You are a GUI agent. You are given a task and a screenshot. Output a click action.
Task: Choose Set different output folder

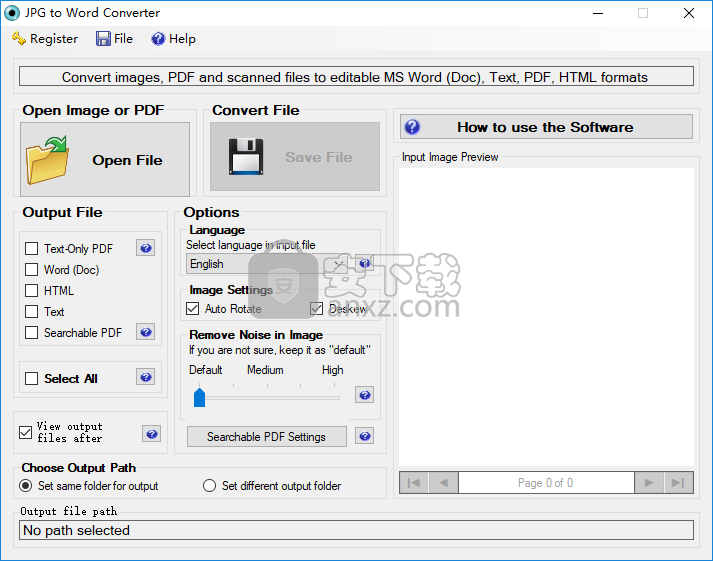coord(209,486)
